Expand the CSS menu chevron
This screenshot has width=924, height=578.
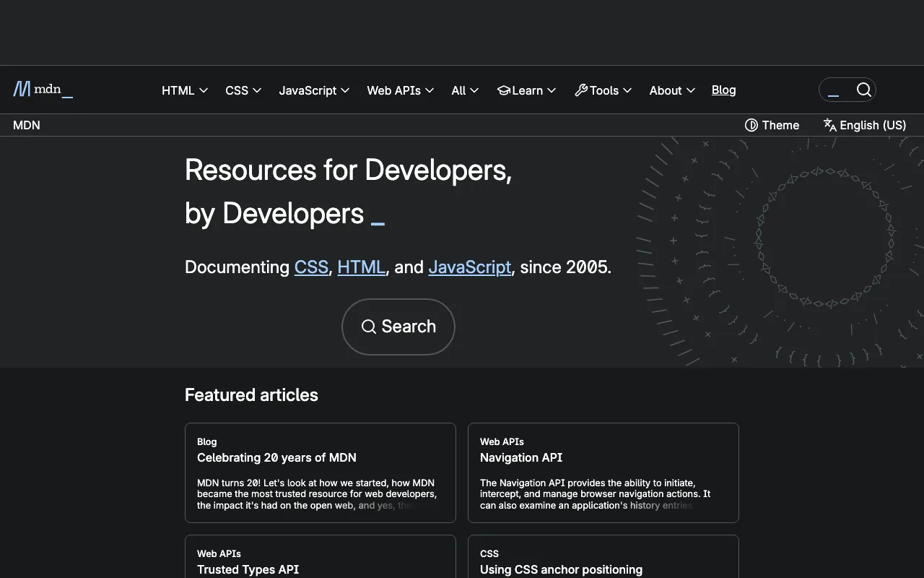point(256,90)
